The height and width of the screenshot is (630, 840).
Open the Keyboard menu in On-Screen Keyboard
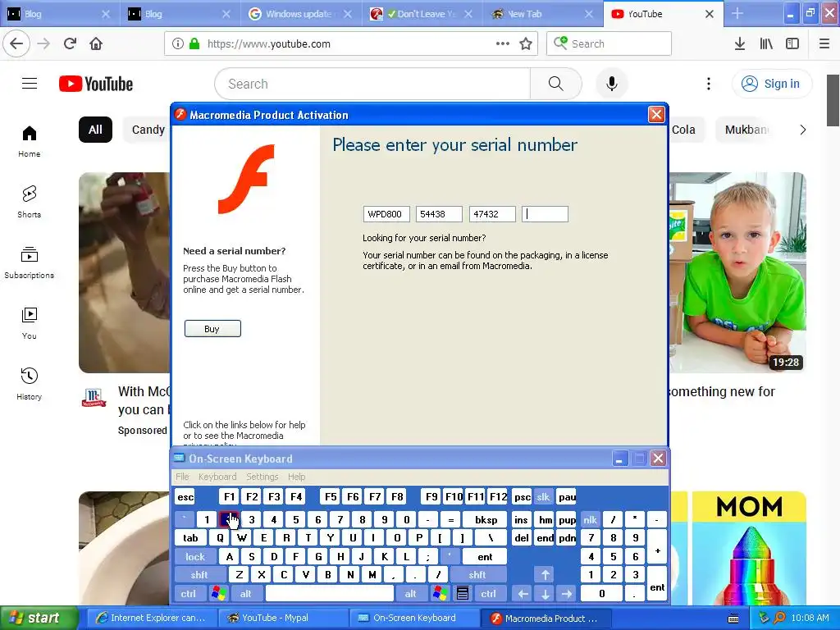click(217, 477)
